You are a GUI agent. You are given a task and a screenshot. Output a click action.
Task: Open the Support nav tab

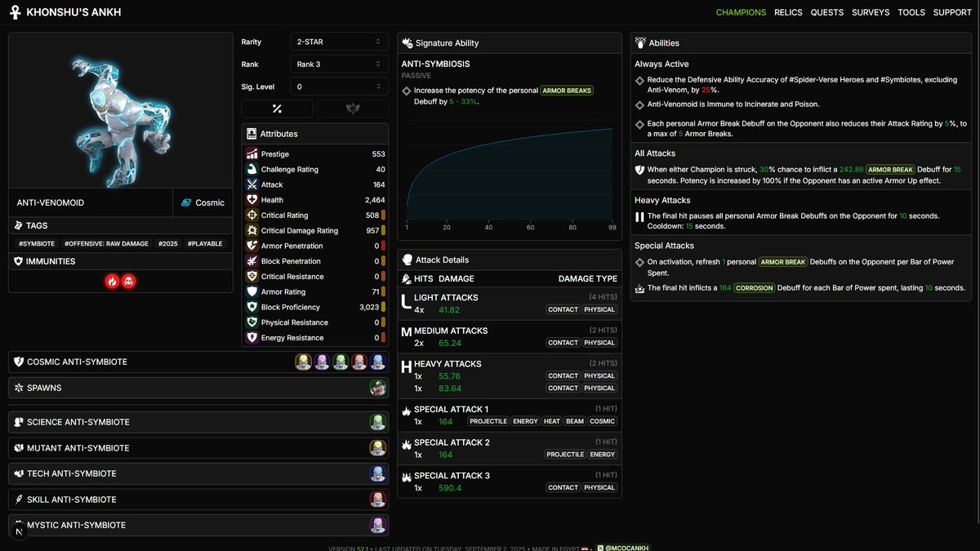click(x=952, y=12)
